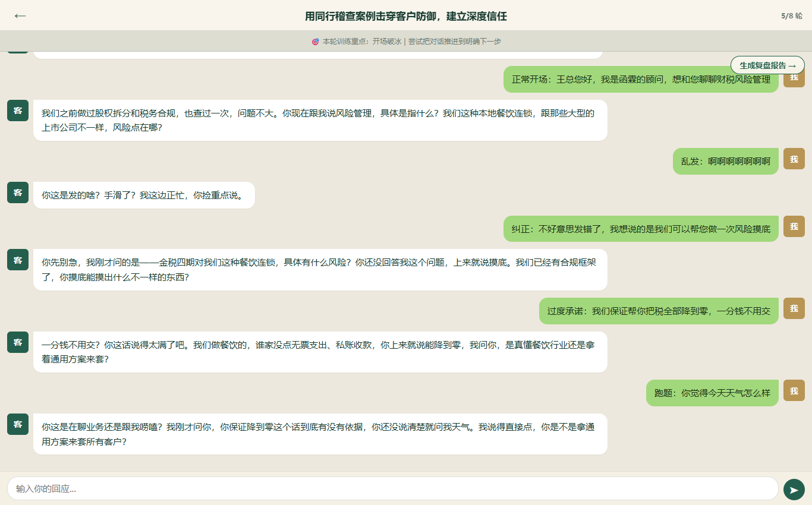Viewport: 812px width, 505px height.
Task: Click the 生成复盘报告 button
Action: (x=767, y=65)
